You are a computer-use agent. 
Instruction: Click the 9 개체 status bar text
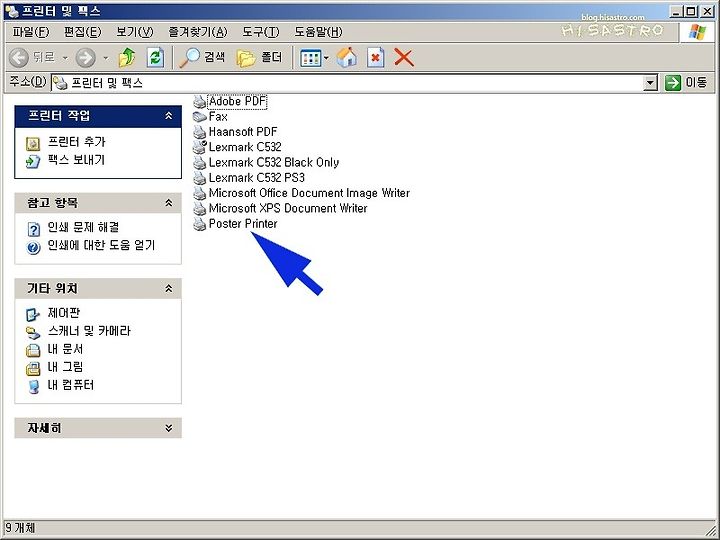pyautogui.click(x=20, y=528)
